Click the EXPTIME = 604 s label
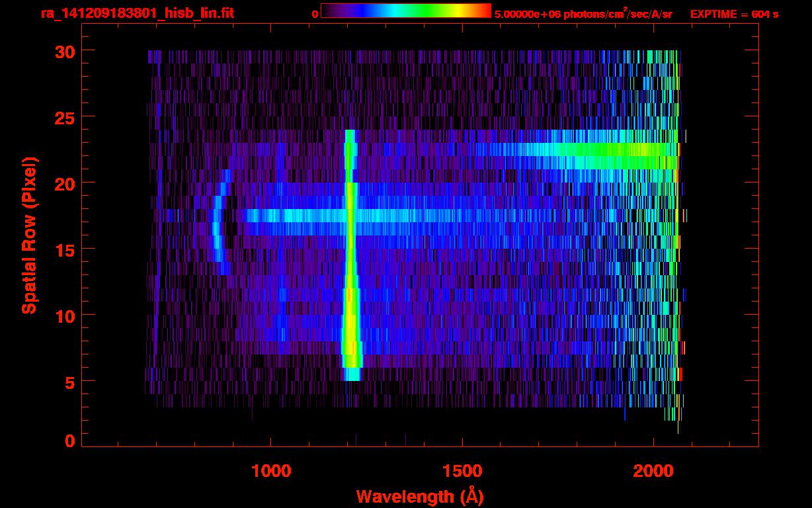Screen dimensions: 812x508 pos(734,14)
